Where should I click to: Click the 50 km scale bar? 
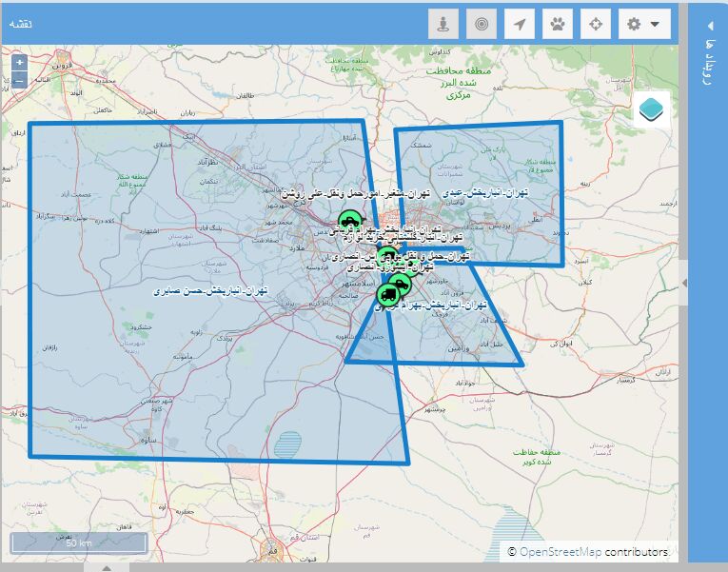78,542
